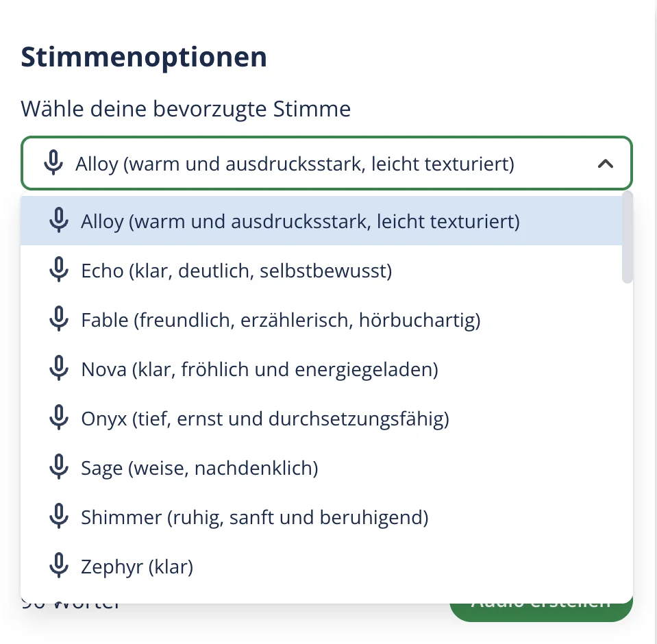Click the dropdown list scrollbar thumb
The width and height of the screenshot is (657, 644).
coord(627,238)
